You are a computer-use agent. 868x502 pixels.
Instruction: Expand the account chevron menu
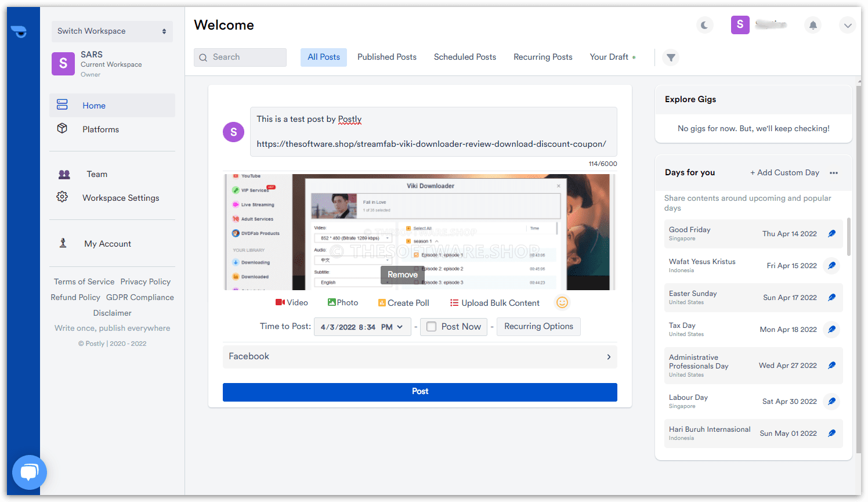coord(848,26)
